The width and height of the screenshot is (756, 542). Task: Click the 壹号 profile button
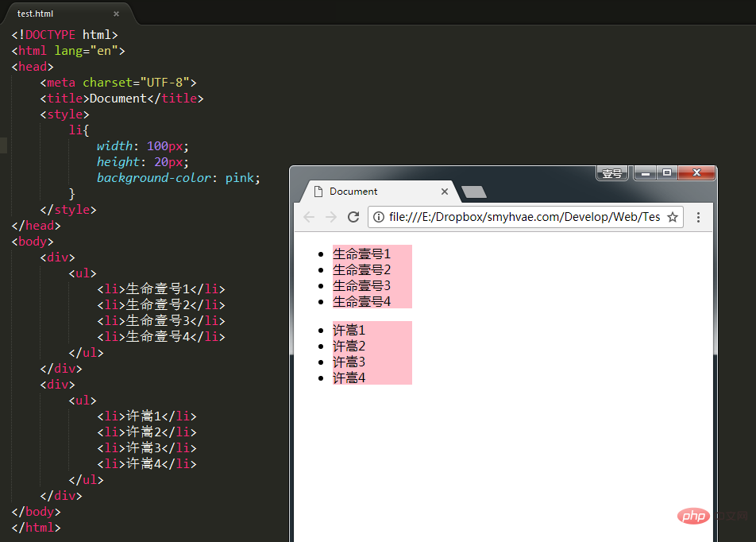pyautogui.click(x=611, y=173)
